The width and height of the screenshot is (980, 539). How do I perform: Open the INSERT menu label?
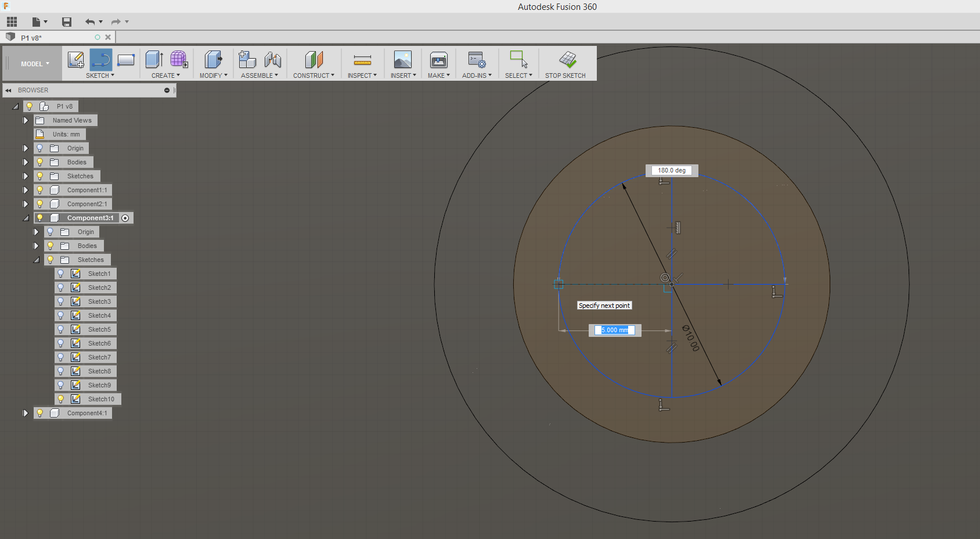tap(403, 76)
